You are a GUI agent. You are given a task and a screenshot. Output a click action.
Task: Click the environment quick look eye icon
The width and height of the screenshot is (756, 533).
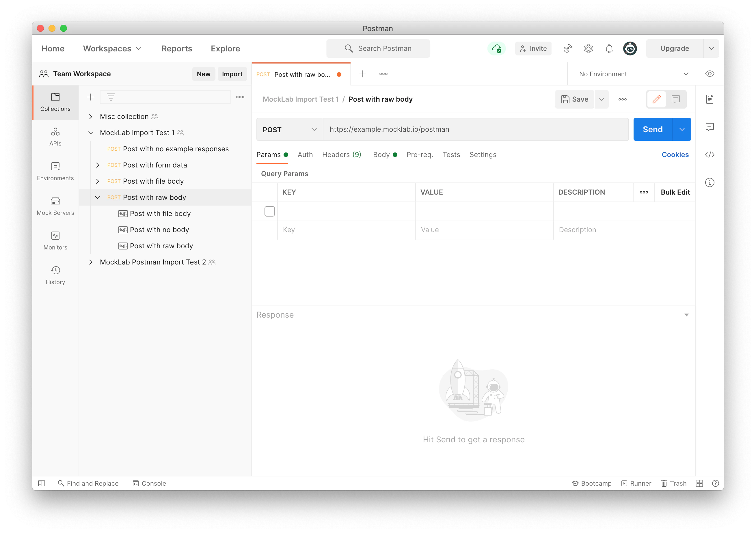[710, 74]
